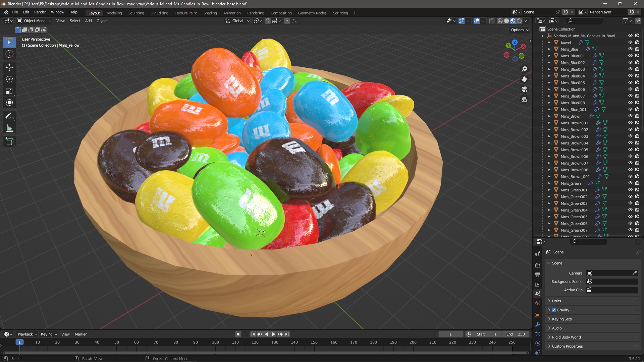The width and height of the screenshot is (644, 362).
Task: Pick the Transform tool
Action: point(9,103)
